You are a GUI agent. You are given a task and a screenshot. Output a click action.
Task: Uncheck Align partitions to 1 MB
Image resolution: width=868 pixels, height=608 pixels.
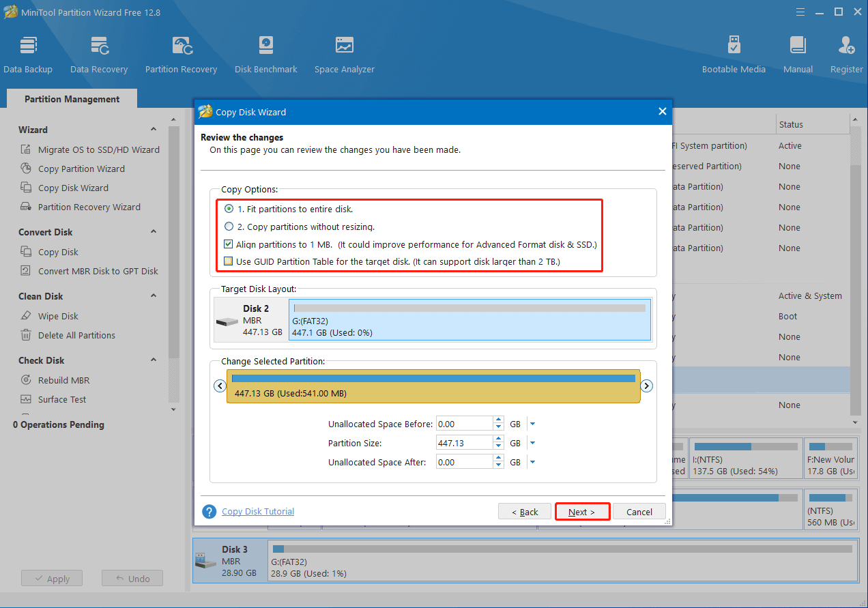(229, 244)
